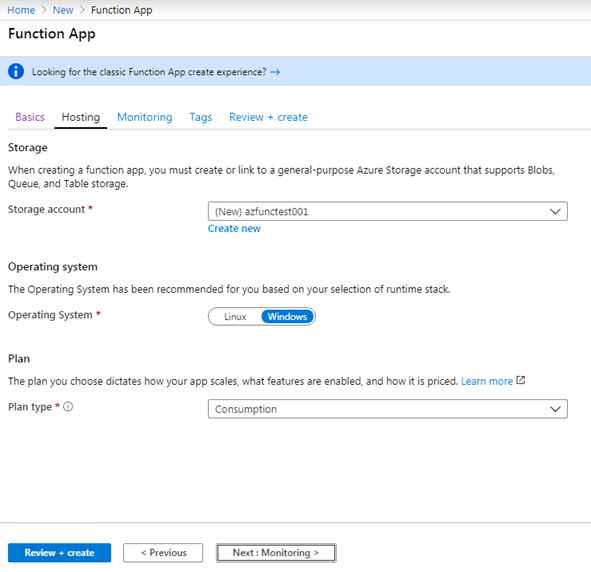This screenshot has width=591, height=572.
Task: Click the Create new storage link
Action: pos(234,228)
